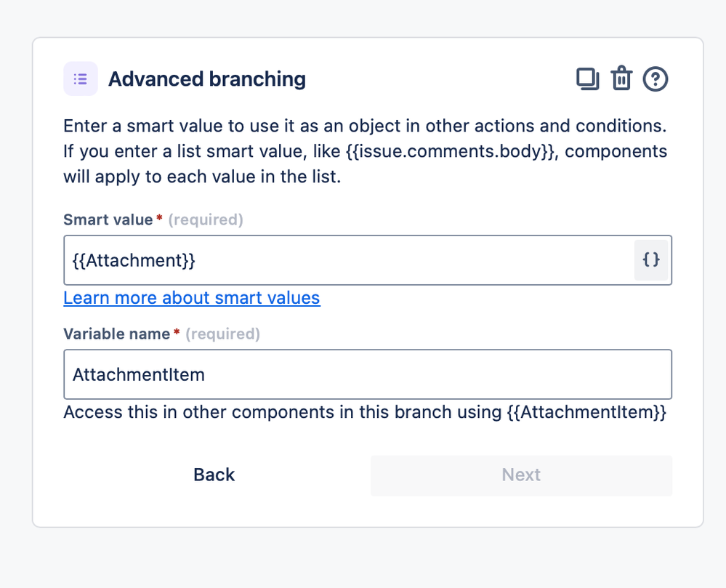Click the (required) hint beside Variable name
Viewport: 726px width, 588px height.
tap(222, 334)
